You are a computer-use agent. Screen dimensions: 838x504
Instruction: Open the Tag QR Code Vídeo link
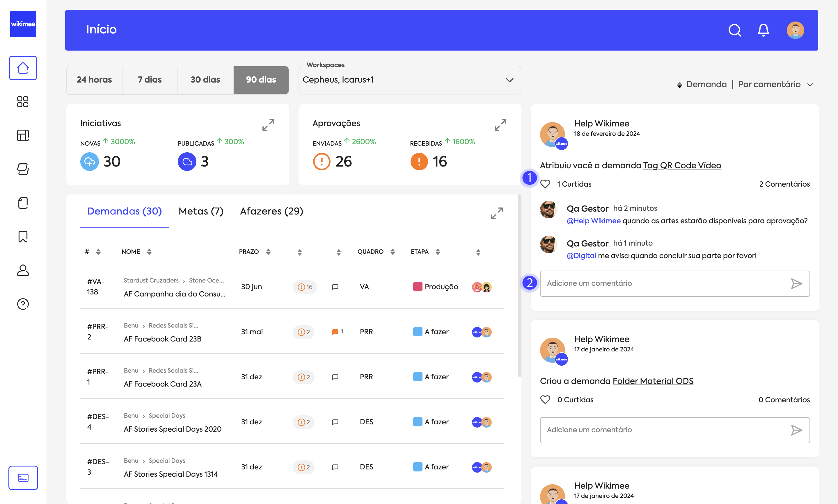[x=682, y=165]
